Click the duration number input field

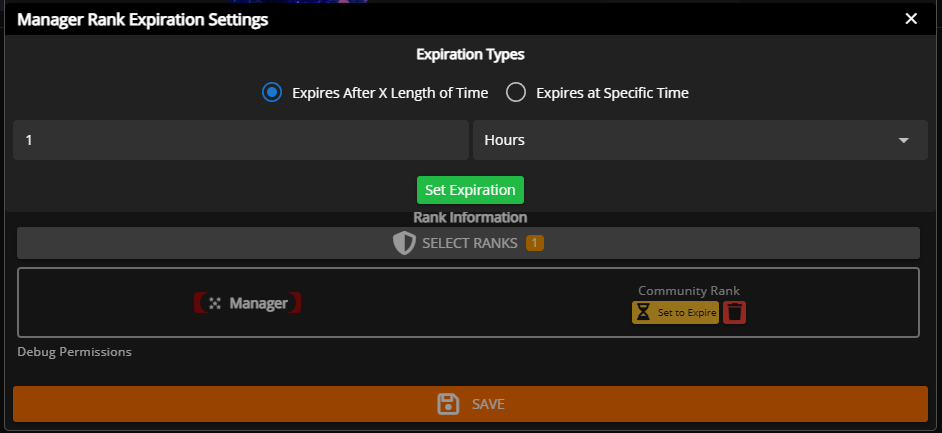(240, 140)
